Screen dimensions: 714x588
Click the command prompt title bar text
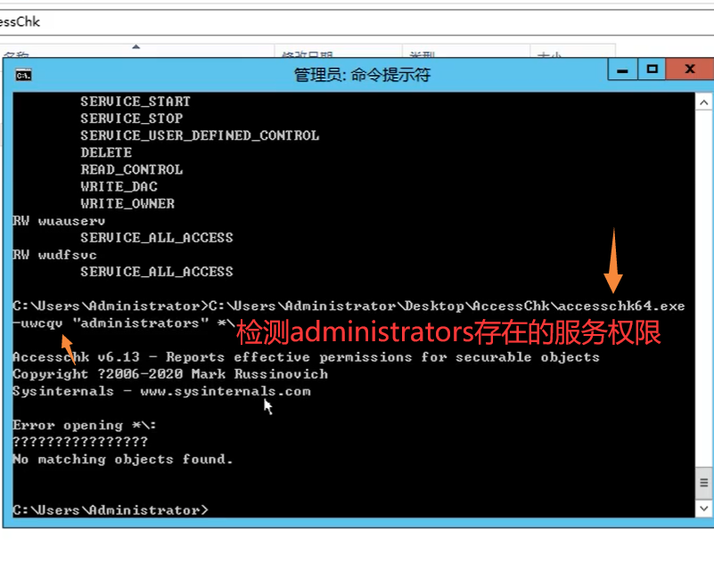[362, 75]
